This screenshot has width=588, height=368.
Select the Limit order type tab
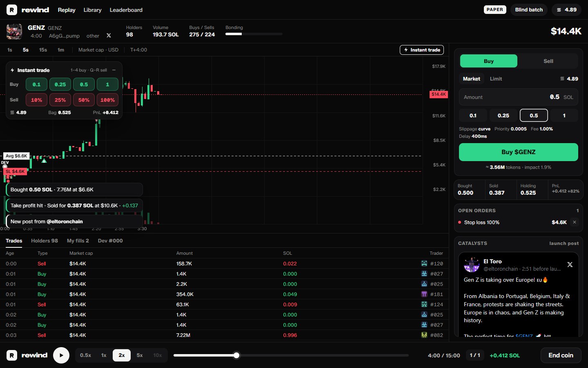(496, 79)
